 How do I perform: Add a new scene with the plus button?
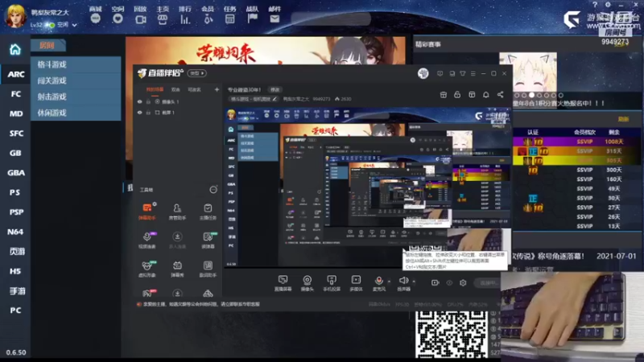(217, 89)
